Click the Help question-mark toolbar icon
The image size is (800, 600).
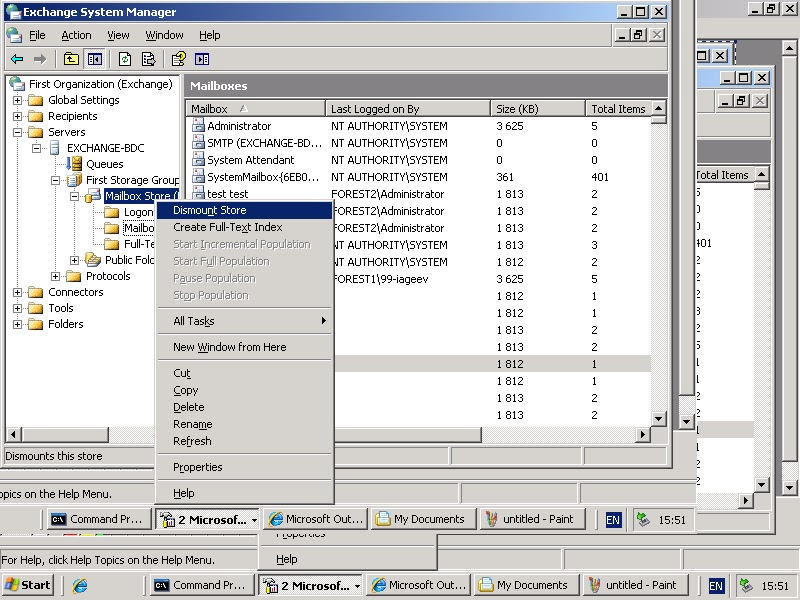coord(179,59)
